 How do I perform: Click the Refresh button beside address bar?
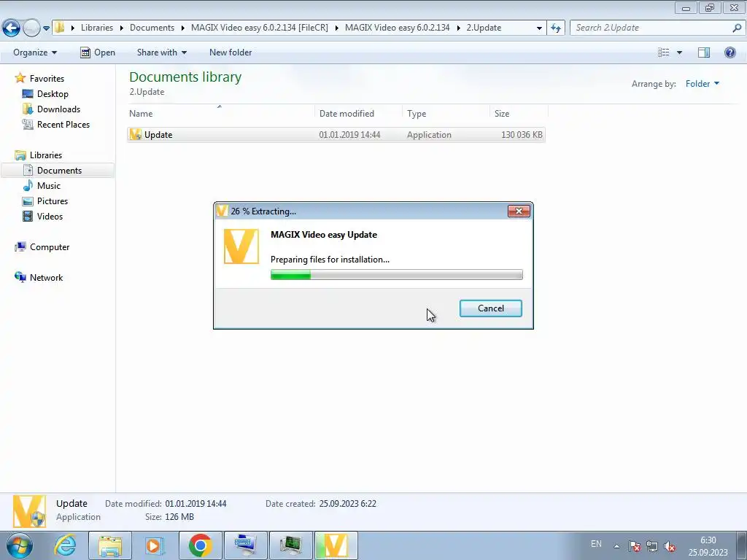[x=555, y=28]
